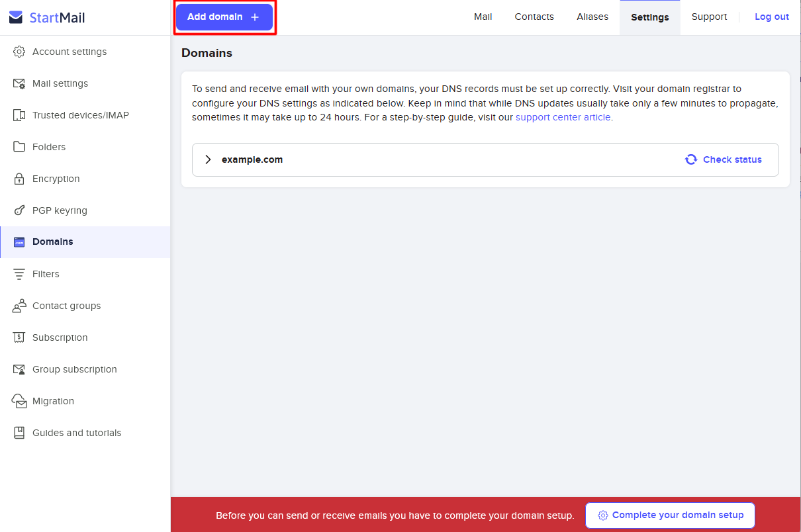Image resolution: width=801 pixels, height=532 pixels.
Task: Open Mail settings via its envelope icon
Action: point(20,83)
